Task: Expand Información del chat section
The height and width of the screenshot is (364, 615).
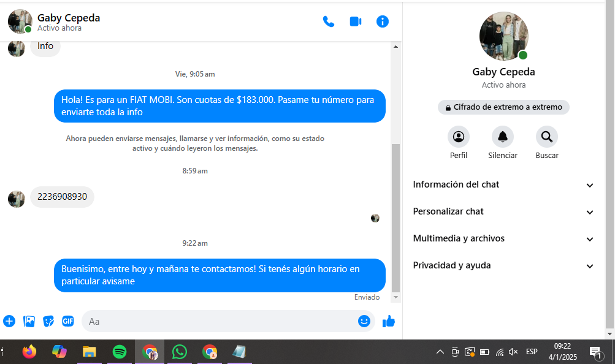Action: (x=504, y=184)
